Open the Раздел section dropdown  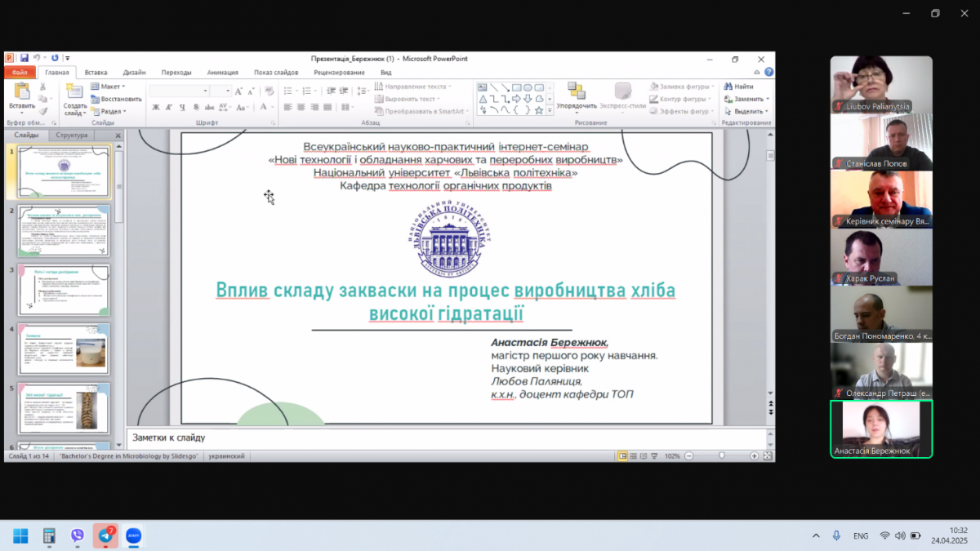point(112,111)
